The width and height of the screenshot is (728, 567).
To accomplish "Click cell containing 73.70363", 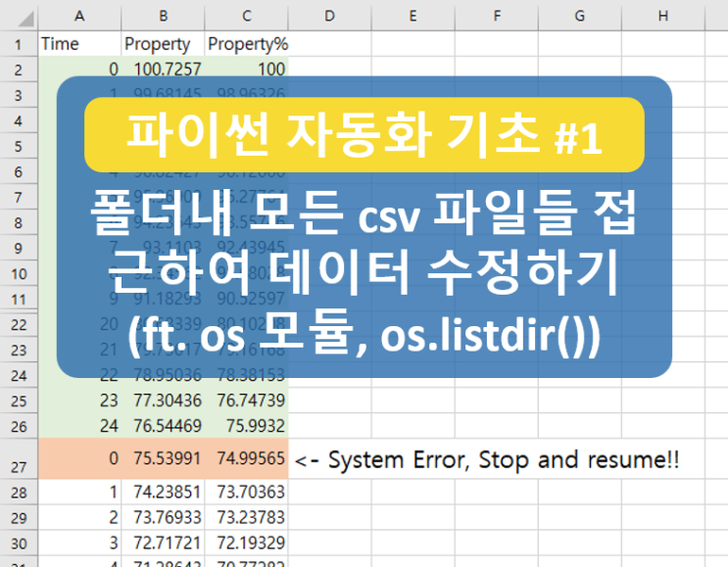I will [x=247, y=492].
